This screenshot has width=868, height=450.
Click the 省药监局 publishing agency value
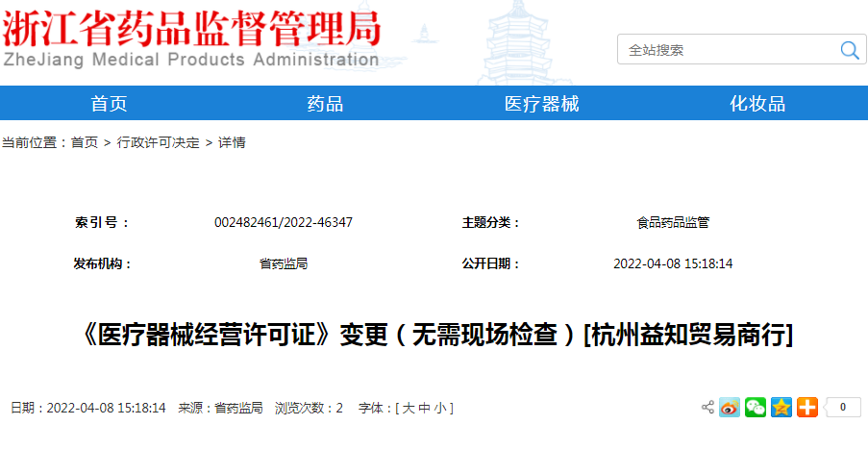284,263
